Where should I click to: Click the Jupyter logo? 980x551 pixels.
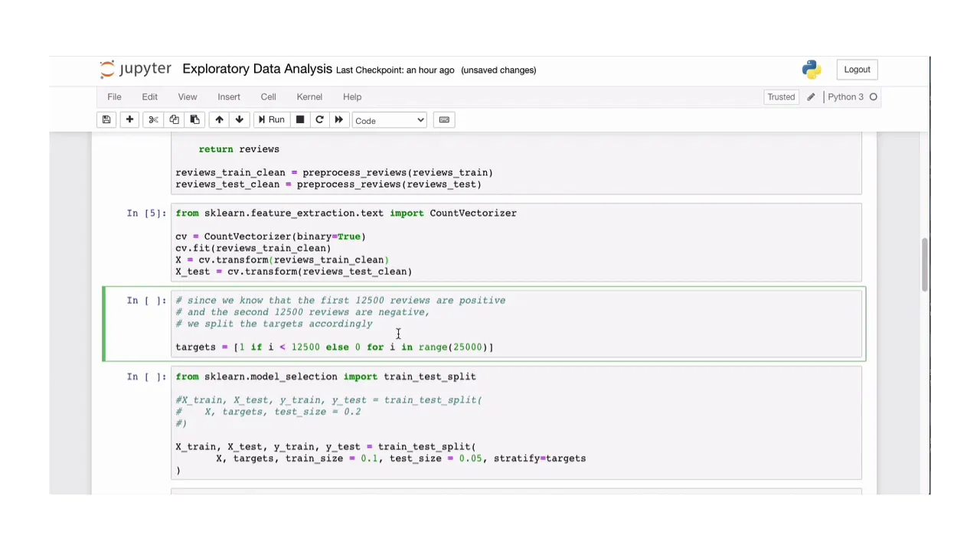pyautogui.click(x=135, y=69)
